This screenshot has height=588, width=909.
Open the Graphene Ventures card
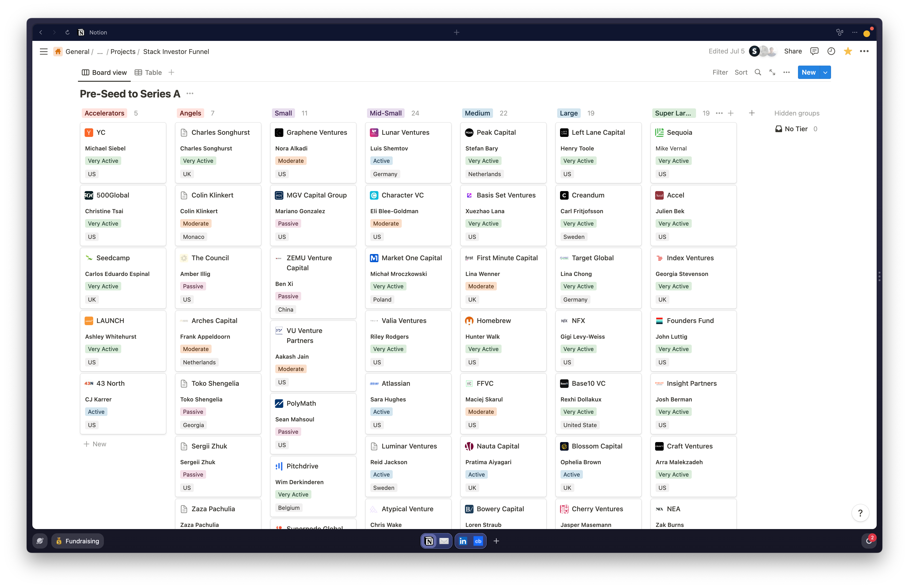tap(313, 153)
